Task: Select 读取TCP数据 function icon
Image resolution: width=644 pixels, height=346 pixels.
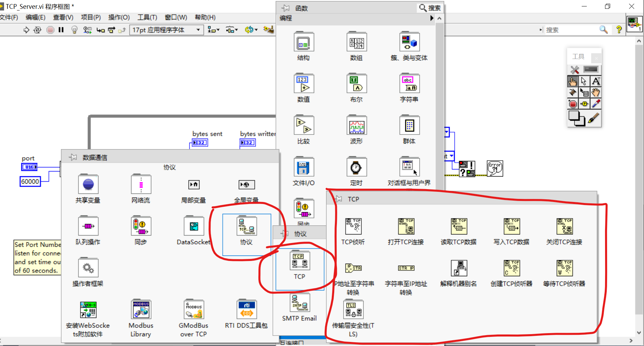Action: 459,226
